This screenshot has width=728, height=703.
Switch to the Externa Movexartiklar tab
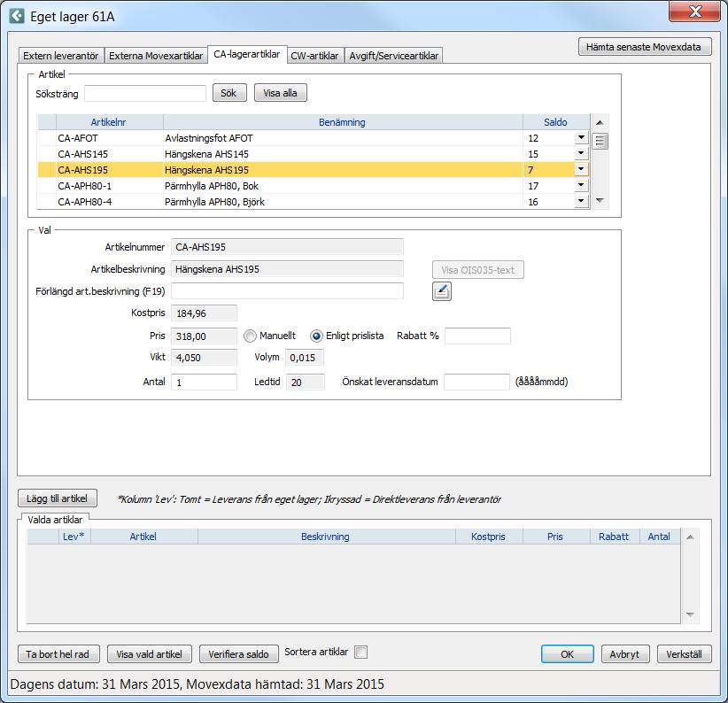[156, 56]
